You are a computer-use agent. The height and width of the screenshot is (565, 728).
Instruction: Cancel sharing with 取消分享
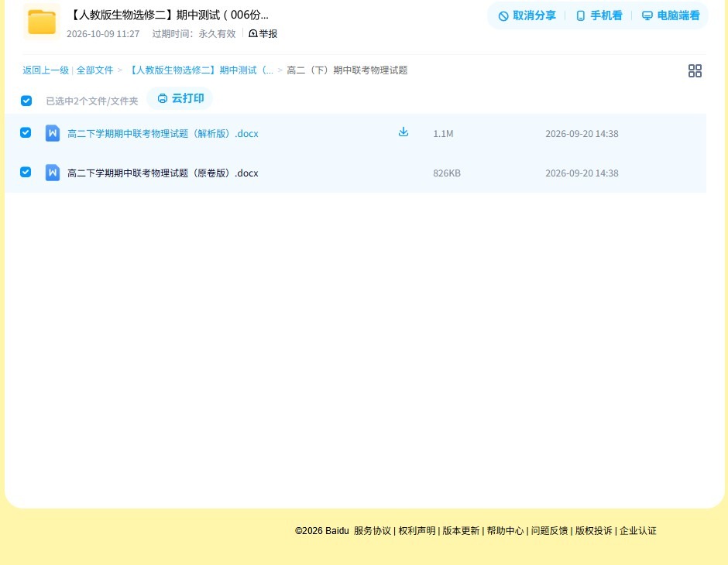tap(527, 15)
